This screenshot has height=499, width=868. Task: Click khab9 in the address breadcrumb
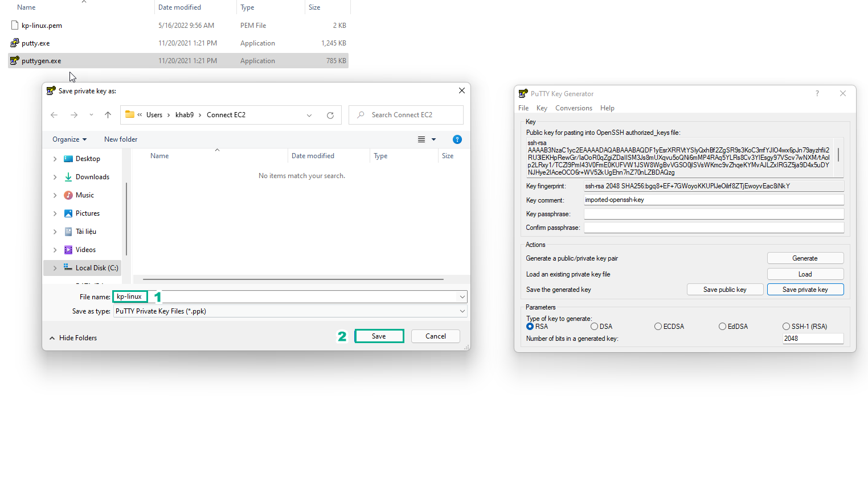pyautogui.click(x=185, y=115)
